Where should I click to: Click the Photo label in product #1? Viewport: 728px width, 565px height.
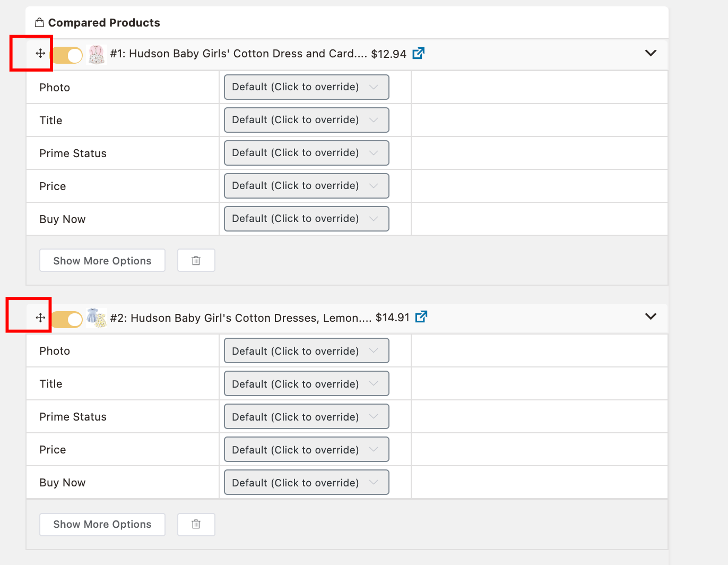coord(55,88)
